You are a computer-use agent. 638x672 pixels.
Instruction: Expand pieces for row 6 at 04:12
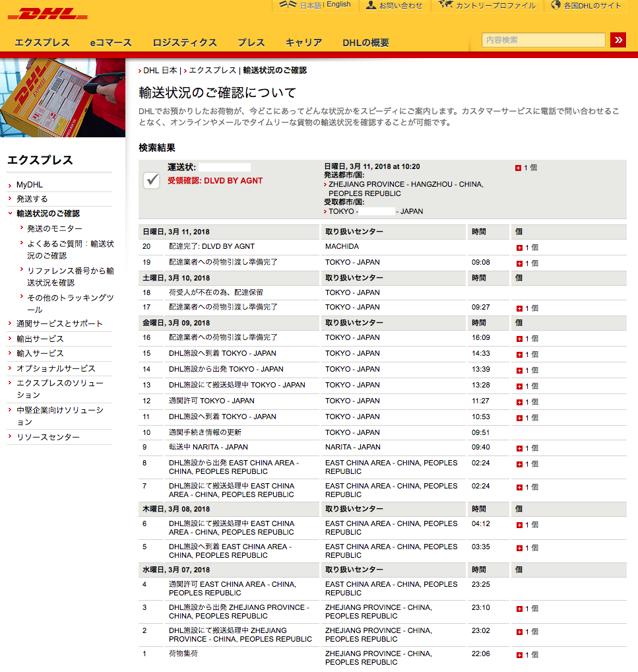pos(519,525)
